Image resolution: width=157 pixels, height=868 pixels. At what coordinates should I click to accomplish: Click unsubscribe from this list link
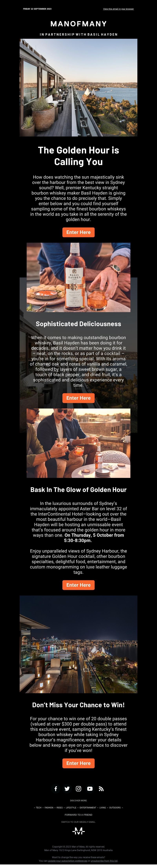(x=104, y=861)
